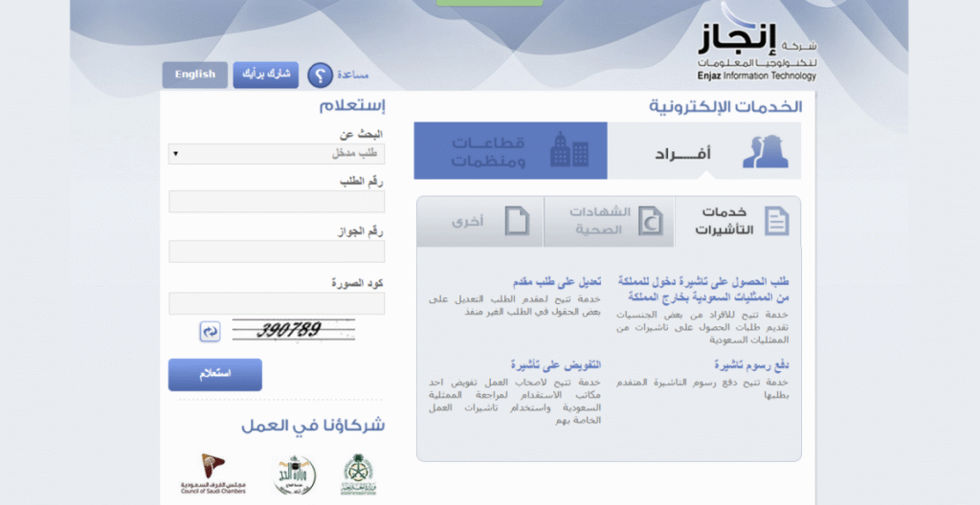Screen dimensions: 980x505
Task: Switch to قطاعات ومنظمات tab
Action: click(511, 150)
